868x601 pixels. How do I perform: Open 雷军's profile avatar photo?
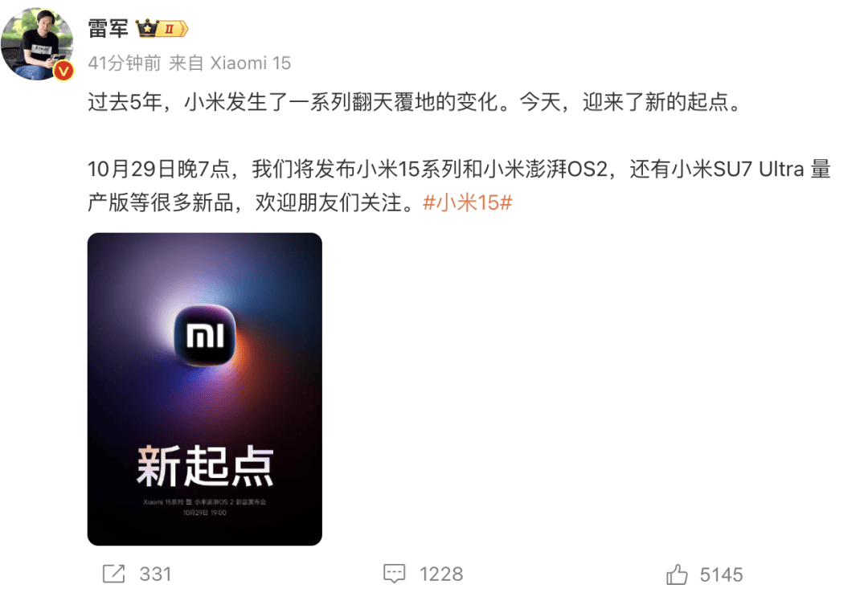coord(37,44)
